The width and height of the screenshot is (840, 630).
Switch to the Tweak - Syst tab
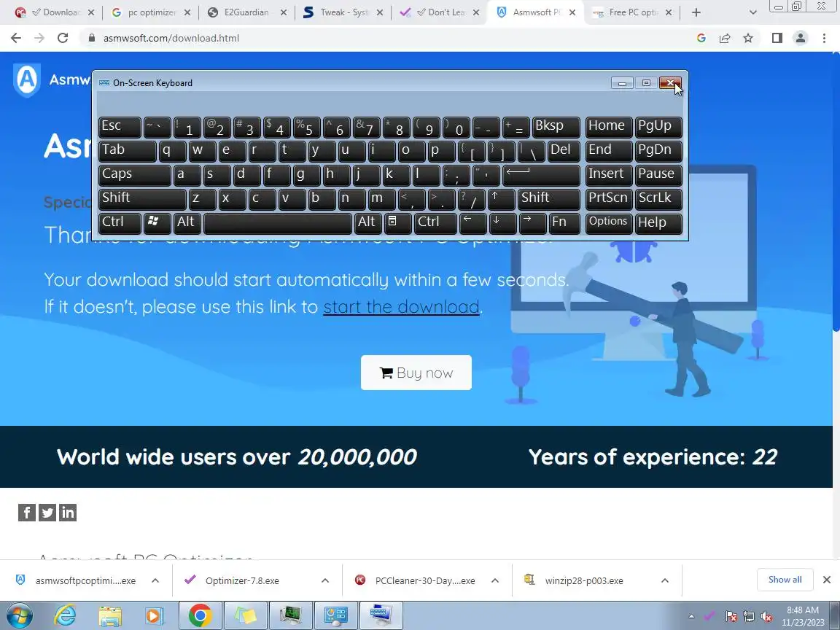pyautogui.click(x=343, y=12)
